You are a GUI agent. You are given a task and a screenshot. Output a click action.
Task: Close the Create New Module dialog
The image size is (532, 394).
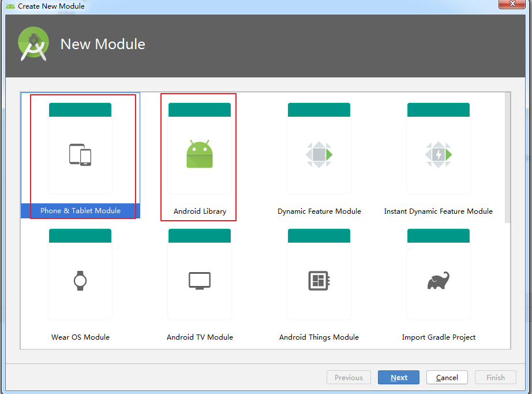tap(512, 3)
